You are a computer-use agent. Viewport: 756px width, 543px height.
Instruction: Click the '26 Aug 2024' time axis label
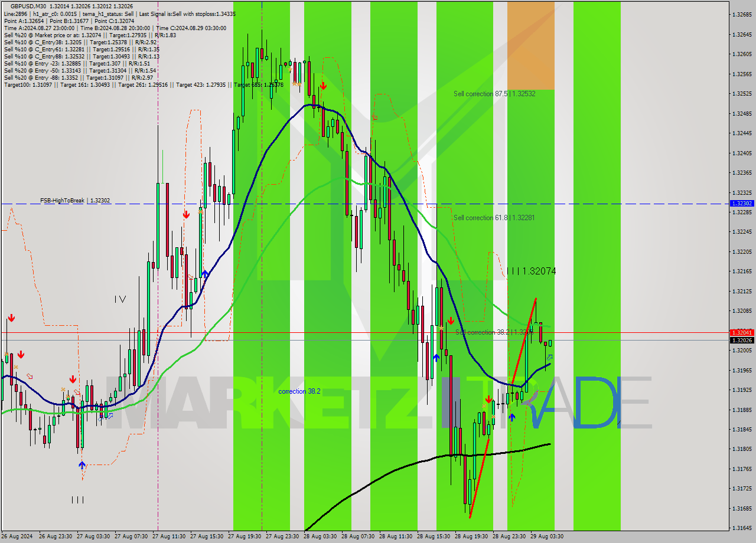point(17,537)
